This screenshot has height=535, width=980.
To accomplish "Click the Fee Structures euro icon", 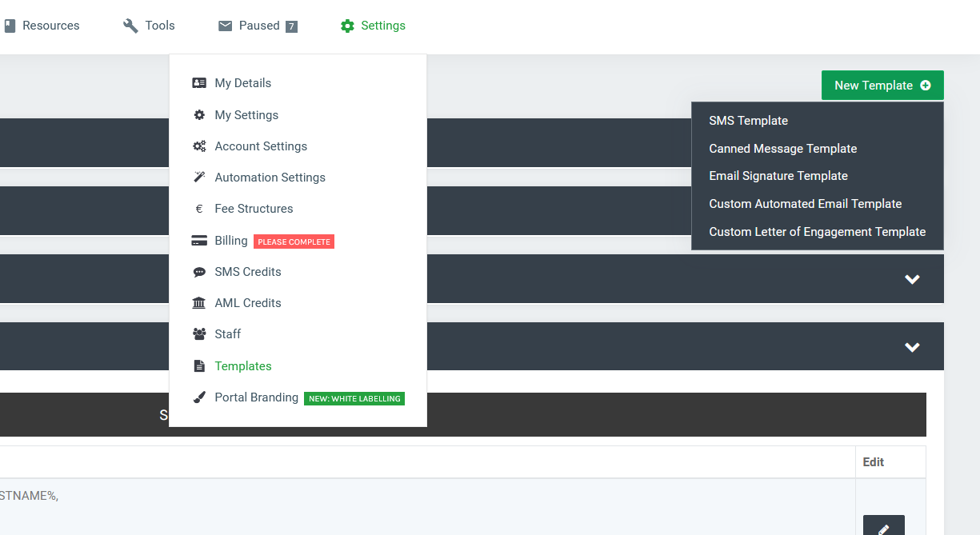I will [199, 209].
